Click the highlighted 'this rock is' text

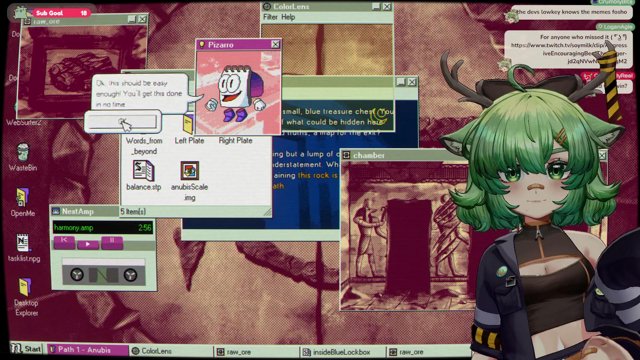pos(318,175)
